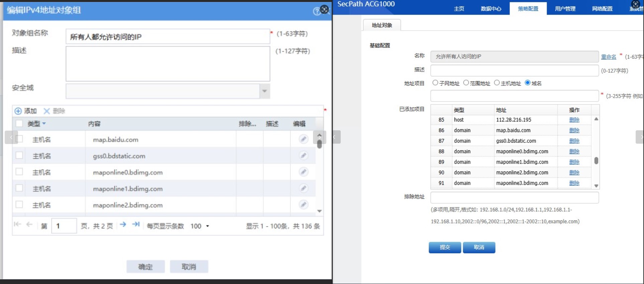Open the rows-per-page 100 dropdown
The height and width of the screenshot is (284, 644).
207,226
